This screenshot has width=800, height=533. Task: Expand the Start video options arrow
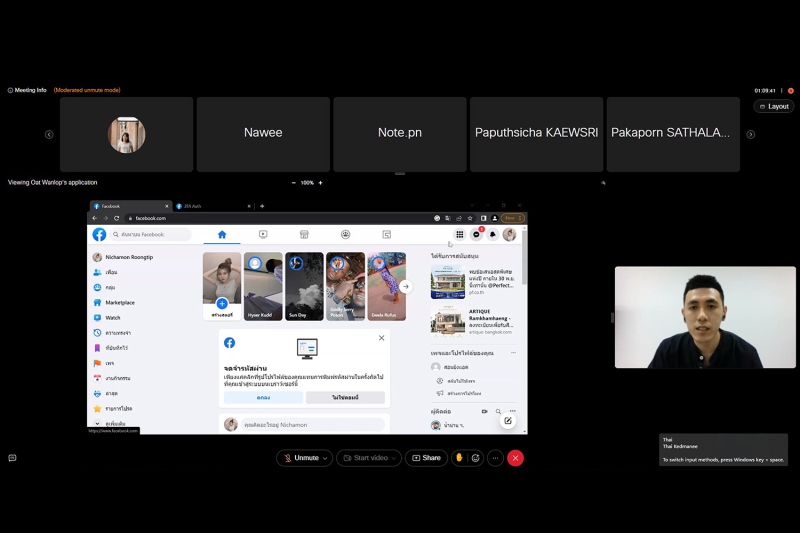[395, 458]
